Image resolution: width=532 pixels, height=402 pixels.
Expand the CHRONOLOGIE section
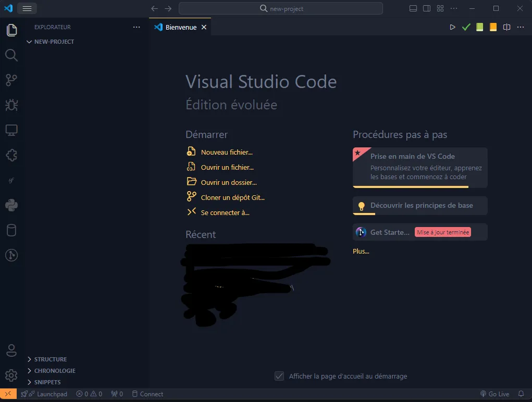click(x=54, y=370)
